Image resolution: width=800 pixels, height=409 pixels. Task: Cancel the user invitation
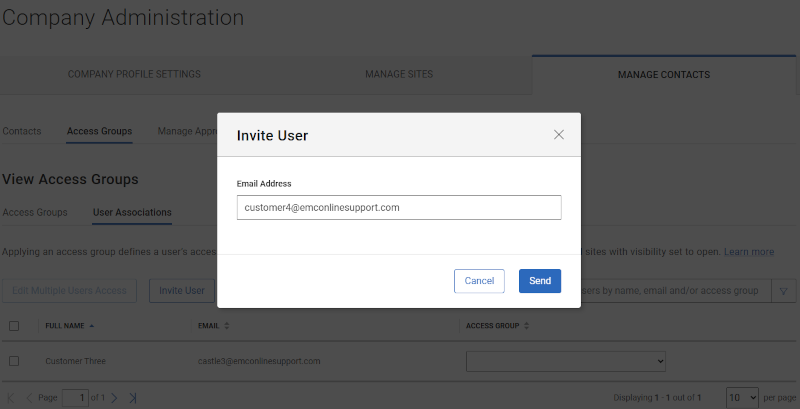pyautogui.click(x=479, y=281)
